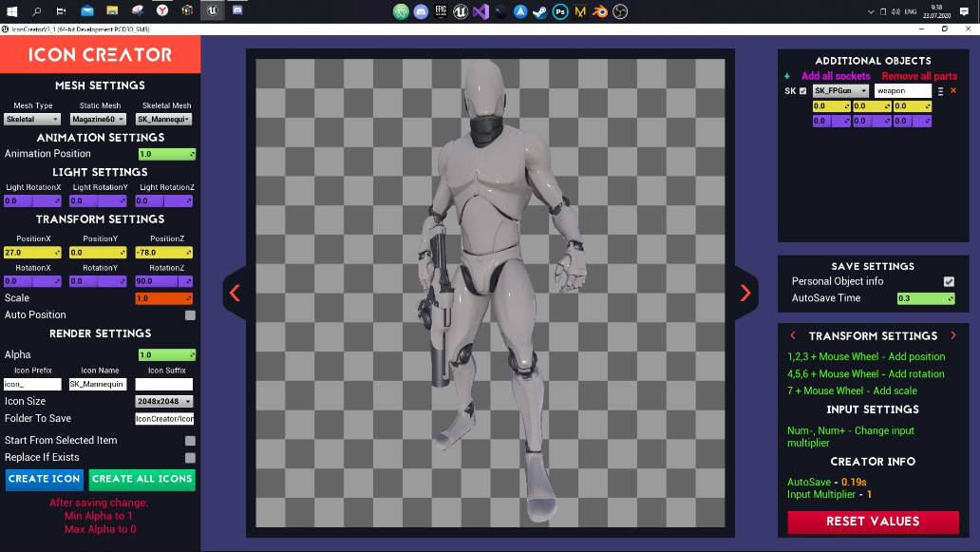
Task: Uncheck the Personal Object info checkbox
Action: tap(949, 282)
